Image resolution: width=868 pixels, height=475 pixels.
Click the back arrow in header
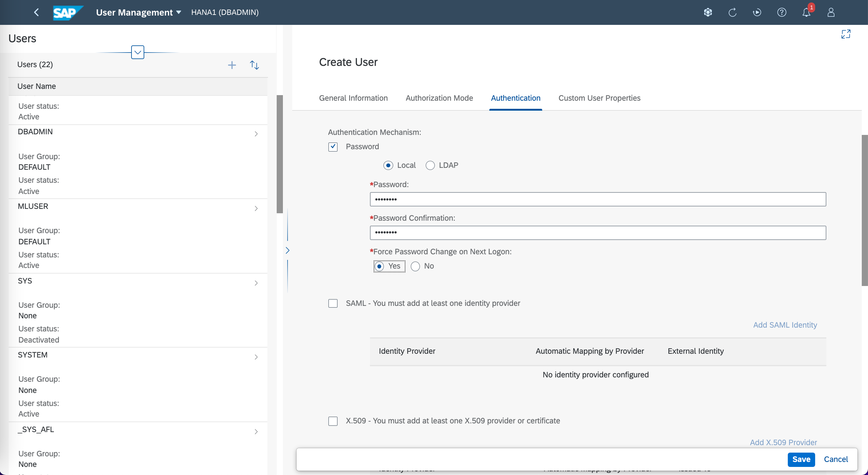tap(36, 12)
